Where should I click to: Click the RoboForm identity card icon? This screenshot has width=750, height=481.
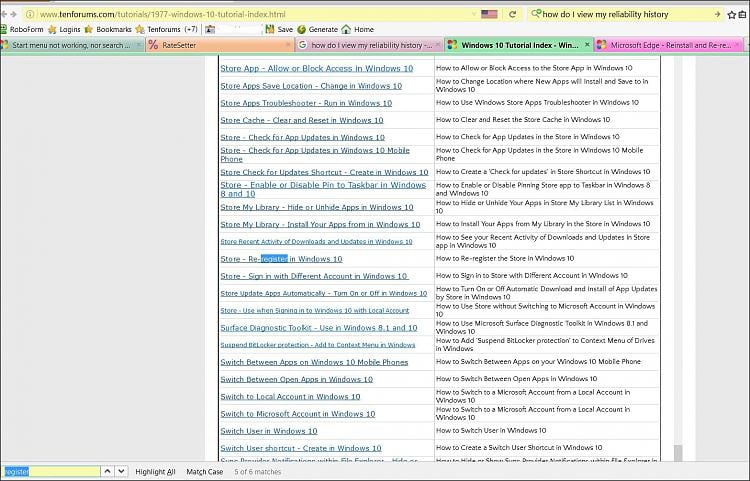(x=210, y=29)
